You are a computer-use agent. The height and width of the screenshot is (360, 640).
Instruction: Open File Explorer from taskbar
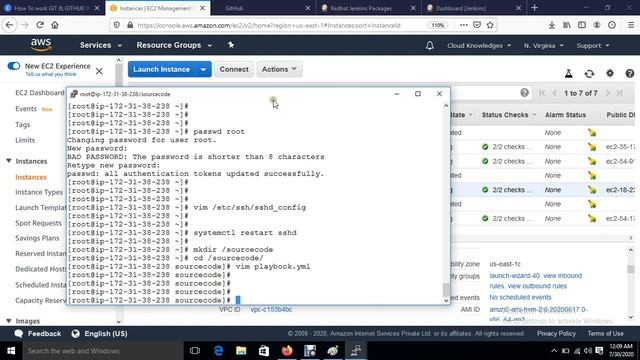point(241,351)
